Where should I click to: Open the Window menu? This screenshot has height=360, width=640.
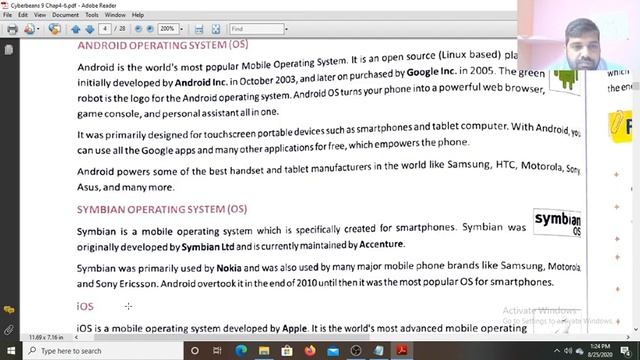[x=115, y=15]
